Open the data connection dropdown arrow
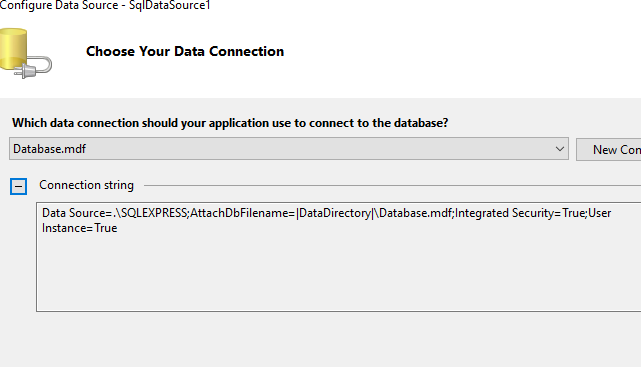Screen dimensions: 641x367 coord(560,149)
